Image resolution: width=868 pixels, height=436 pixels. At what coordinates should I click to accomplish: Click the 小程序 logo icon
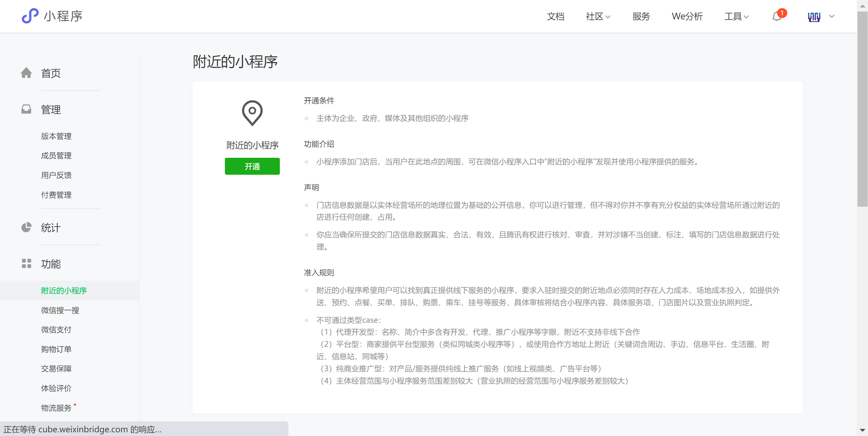tap(30, 16)
